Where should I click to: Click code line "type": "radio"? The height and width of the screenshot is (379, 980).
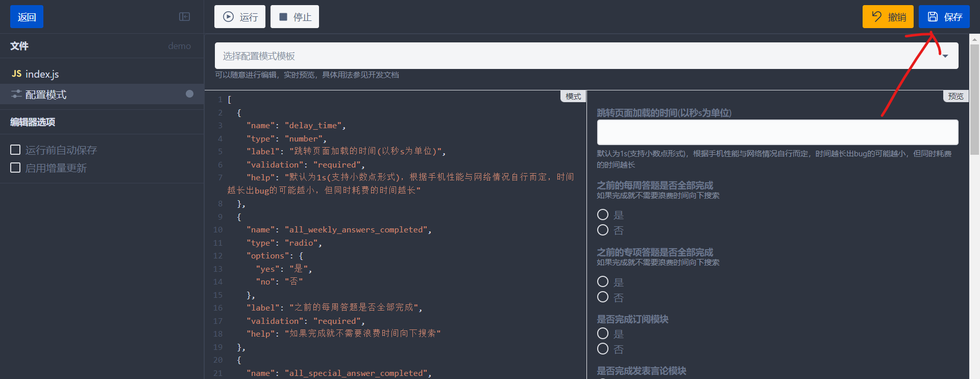click(x=284, y=243)
